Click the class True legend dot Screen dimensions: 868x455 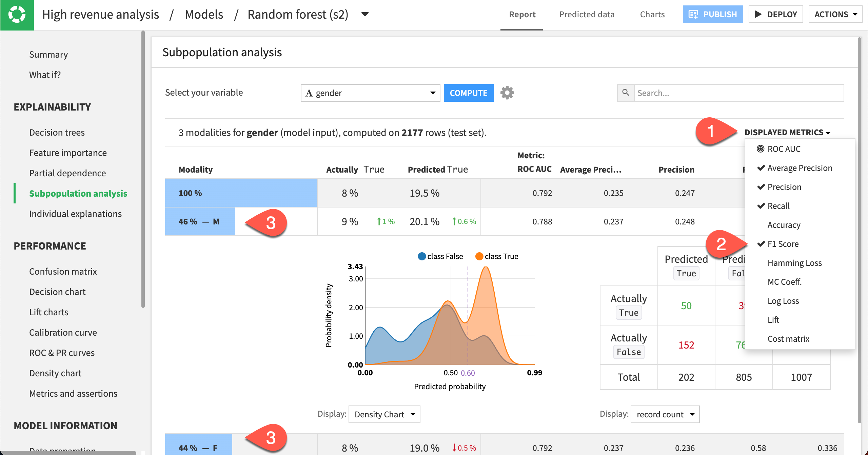point(479,256)
